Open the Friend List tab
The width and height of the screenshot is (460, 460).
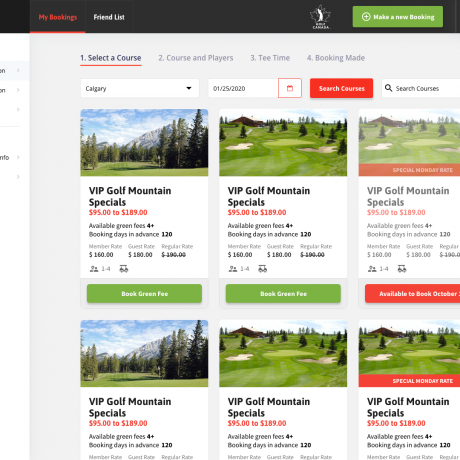point(109,17)
